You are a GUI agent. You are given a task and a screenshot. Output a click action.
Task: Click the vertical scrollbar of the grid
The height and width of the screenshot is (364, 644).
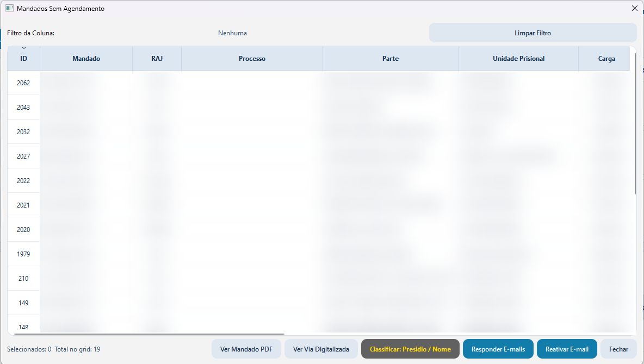tap(635, 123)
